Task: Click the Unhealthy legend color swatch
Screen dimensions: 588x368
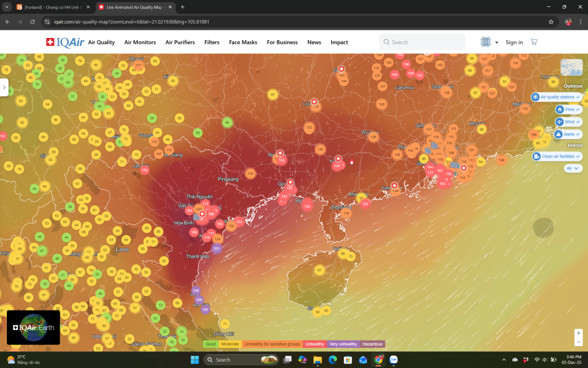Action: tap(314, 344)
